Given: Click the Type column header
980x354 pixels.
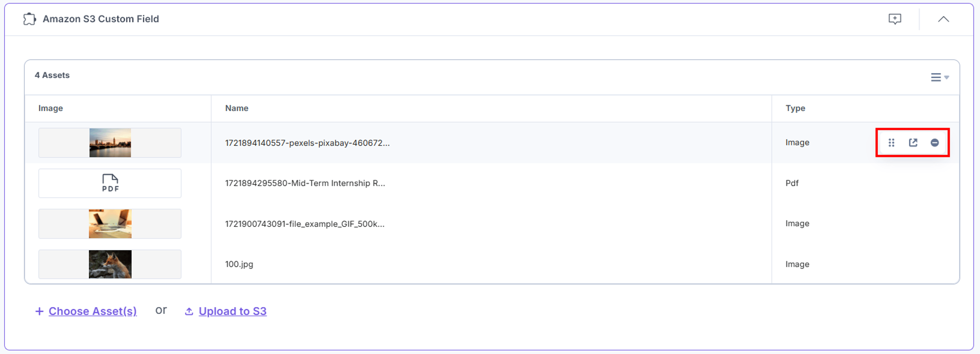Looking at the screenshot, I should pos(795,108).
